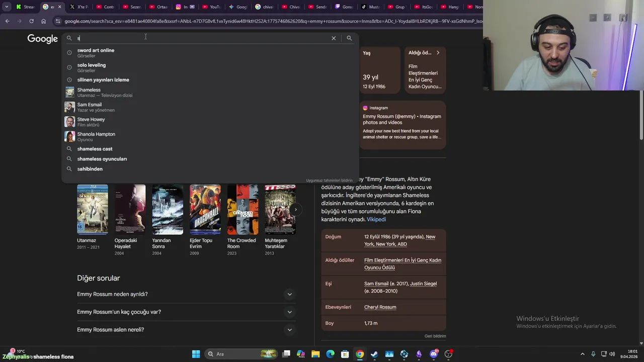Viewport: 644px width, 362px height.
Task: Click into the Google search input field
Action: [x=201, y=38]
